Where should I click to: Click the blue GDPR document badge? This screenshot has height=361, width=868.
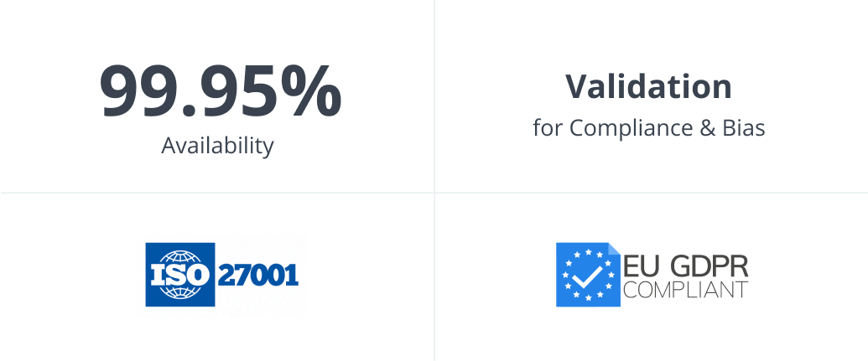(x=588, y=274)
